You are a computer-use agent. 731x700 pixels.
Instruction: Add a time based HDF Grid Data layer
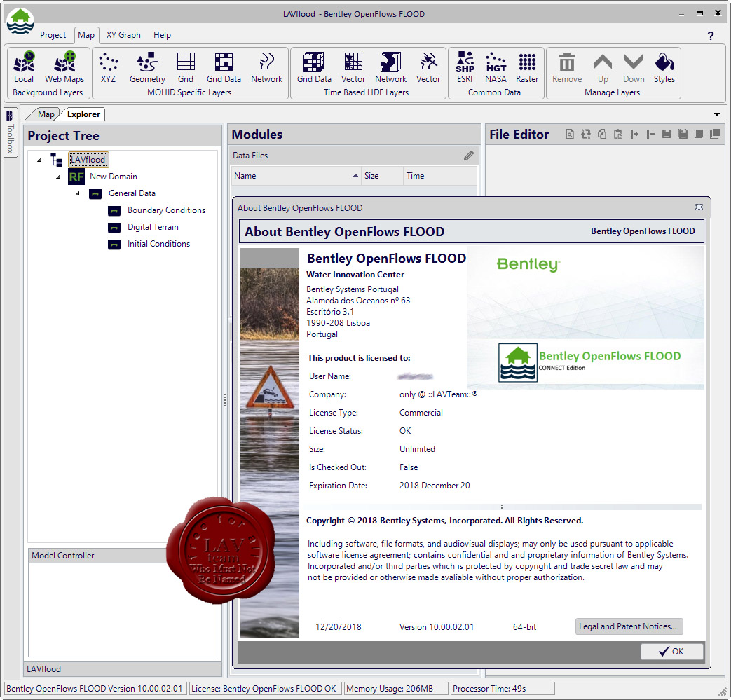tap(314, 67)
